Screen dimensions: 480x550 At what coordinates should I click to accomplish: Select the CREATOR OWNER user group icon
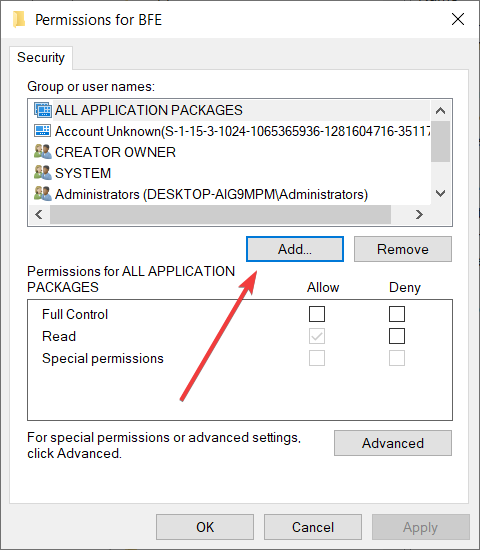[x=43, y=152]
